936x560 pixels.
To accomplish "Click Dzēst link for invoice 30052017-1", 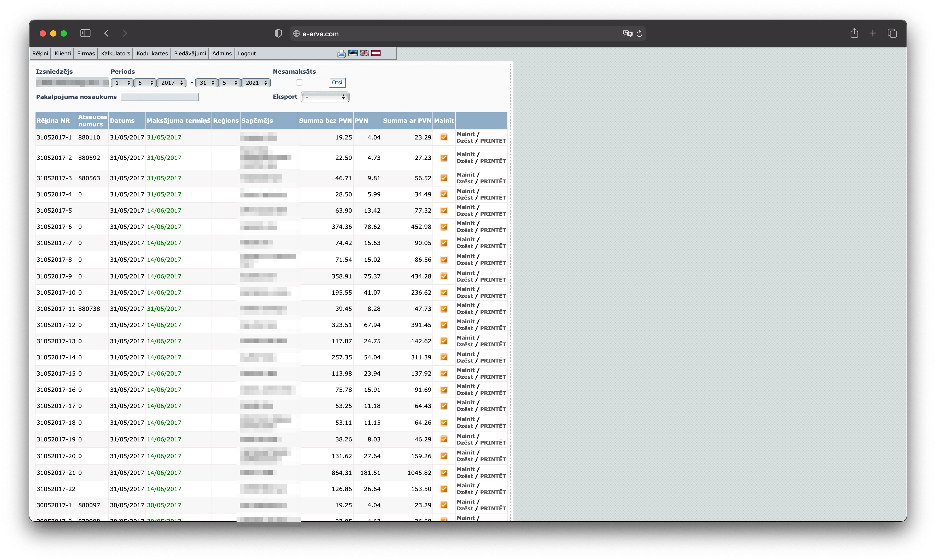I will click(x=464, y=509).
